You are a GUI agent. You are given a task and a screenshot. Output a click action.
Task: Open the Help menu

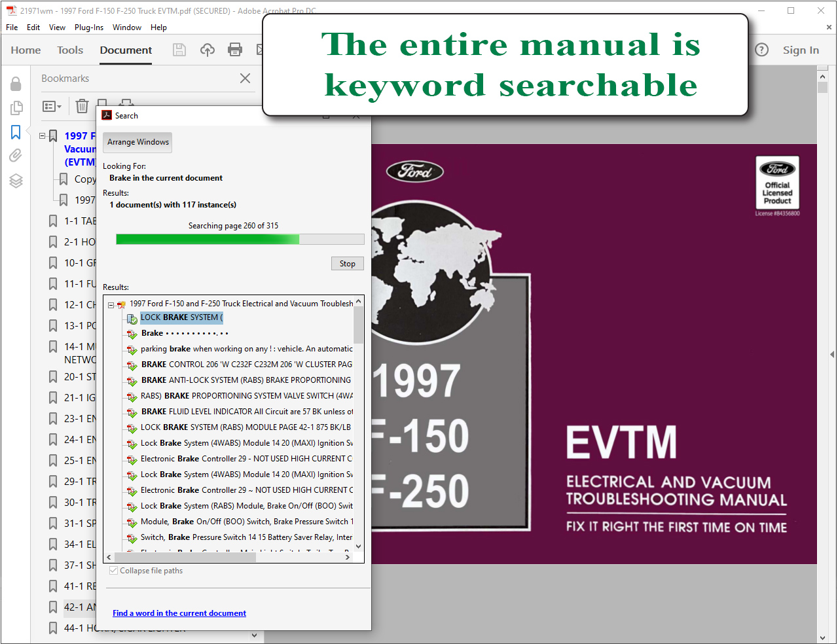pyautogui.click(x=158, y=27)
